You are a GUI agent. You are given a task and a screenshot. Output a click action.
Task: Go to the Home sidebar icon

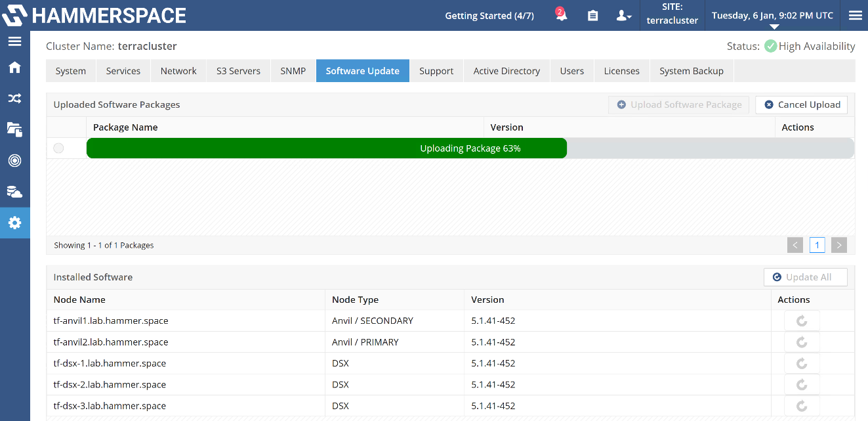coord(14,67)
